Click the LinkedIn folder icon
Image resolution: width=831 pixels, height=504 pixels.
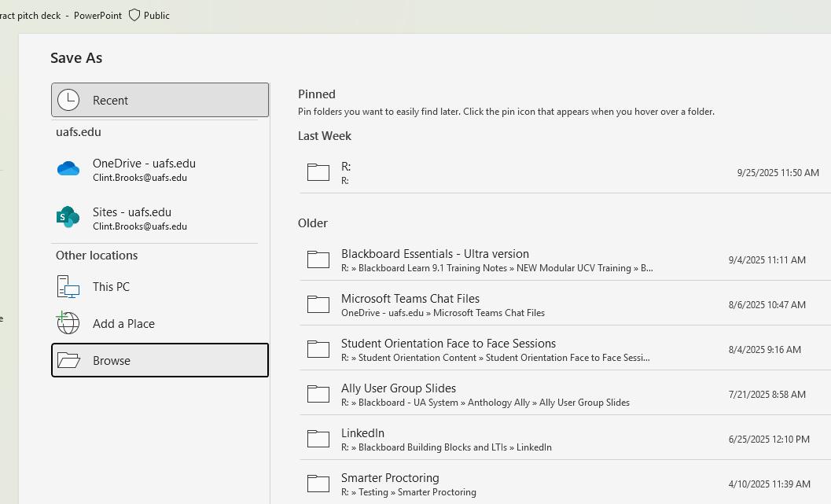coord(318,439)
